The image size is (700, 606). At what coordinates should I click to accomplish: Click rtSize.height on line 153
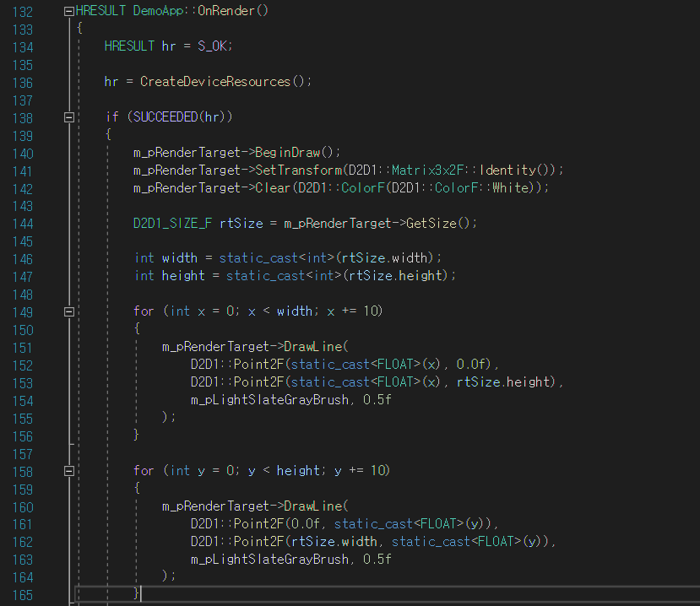pos(505,382)
